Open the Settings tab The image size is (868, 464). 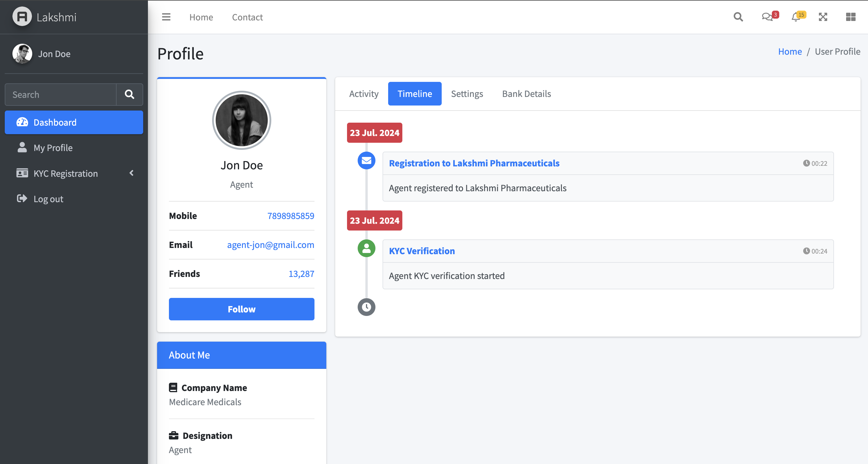(x=467, y=94)
